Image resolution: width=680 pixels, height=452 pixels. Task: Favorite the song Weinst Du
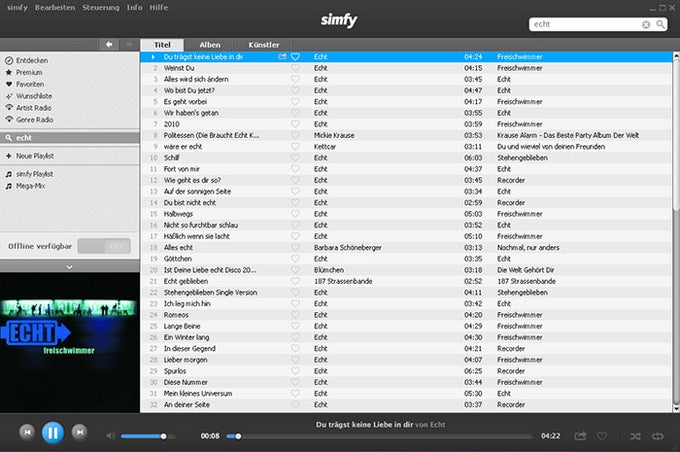coord(295,68)
